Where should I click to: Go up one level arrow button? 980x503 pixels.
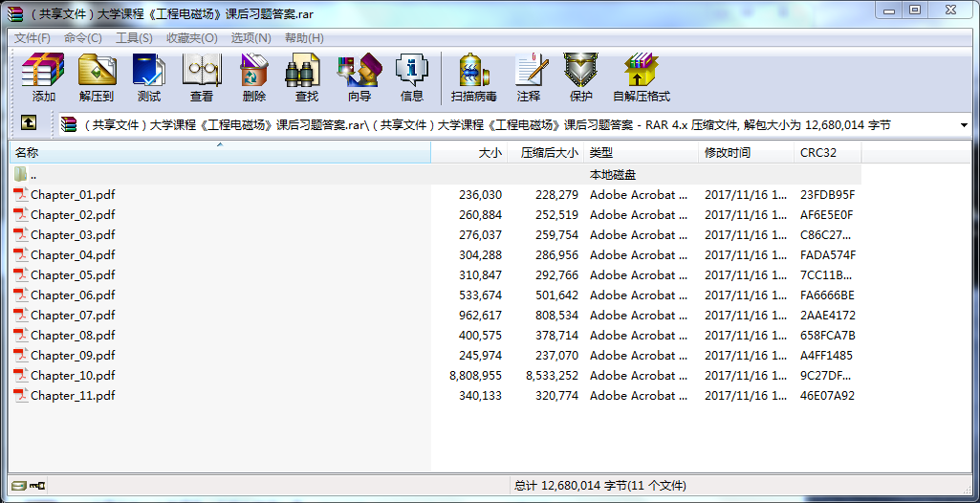pos(28,122)
